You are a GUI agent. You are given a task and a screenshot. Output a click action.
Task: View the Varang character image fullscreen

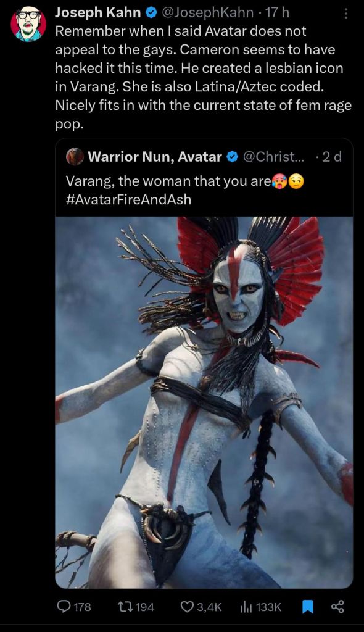point(204,402)
